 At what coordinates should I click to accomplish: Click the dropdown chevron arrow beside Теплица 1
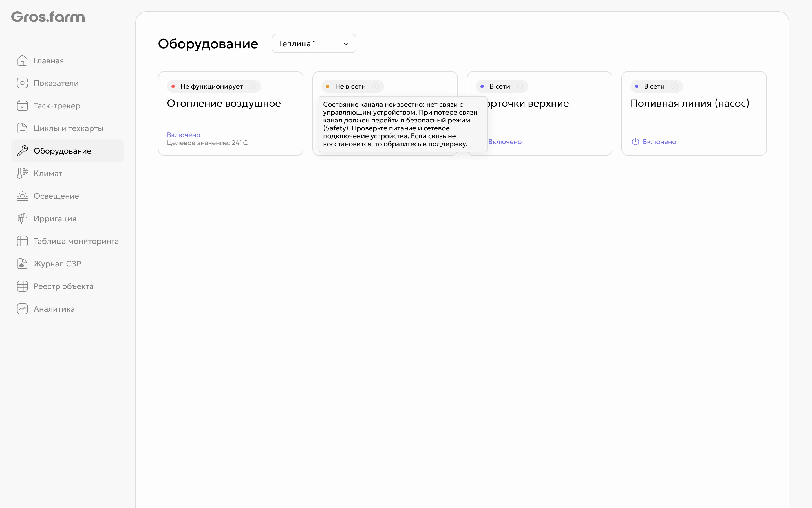346,44
